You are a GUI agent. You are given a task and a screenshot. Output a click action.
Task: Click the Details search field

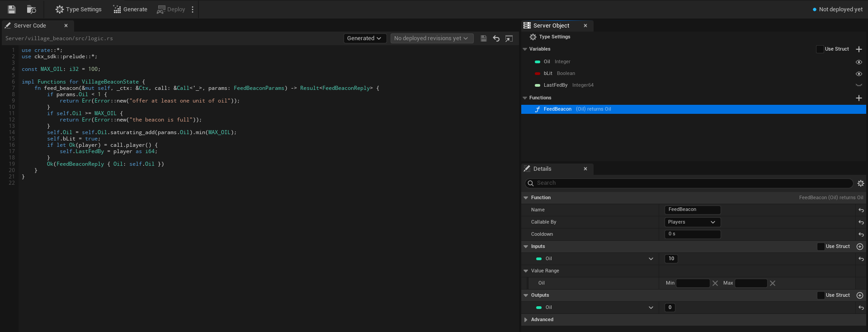[689, 183]
